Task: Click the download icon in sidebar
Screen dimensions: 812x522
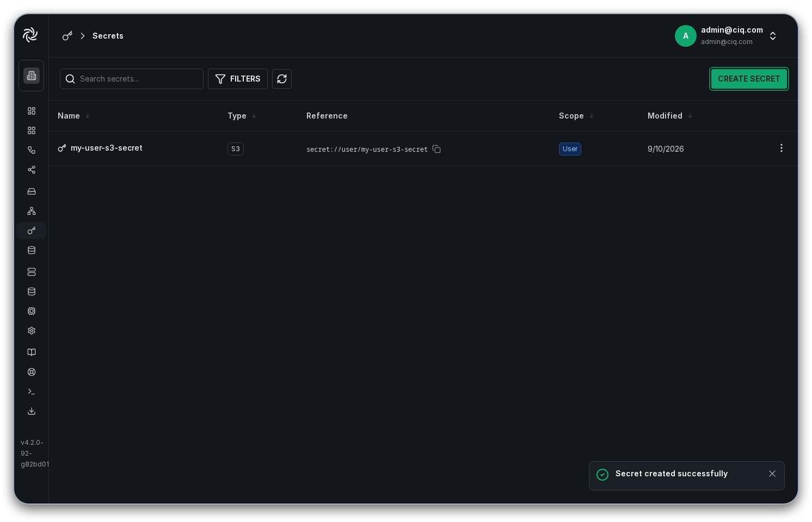Action: coord(32,411)
